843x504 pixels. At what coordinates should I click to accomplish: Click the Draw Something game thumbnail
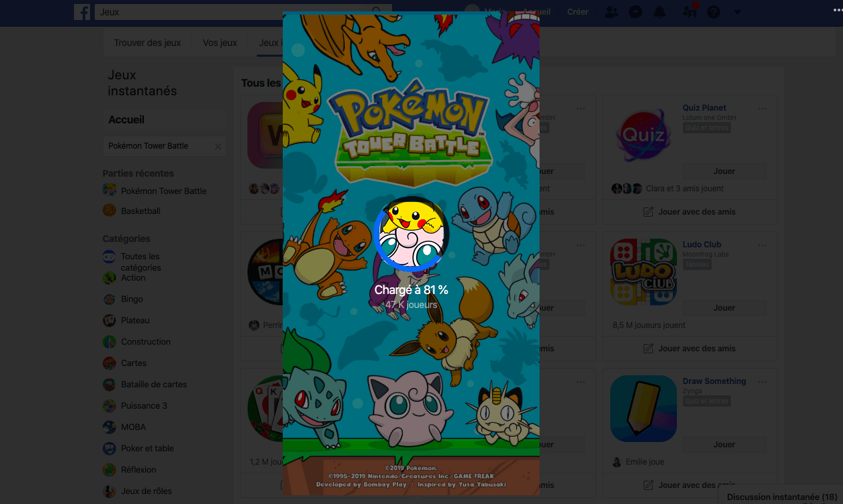pyautogui.click(x=644, y=409)
